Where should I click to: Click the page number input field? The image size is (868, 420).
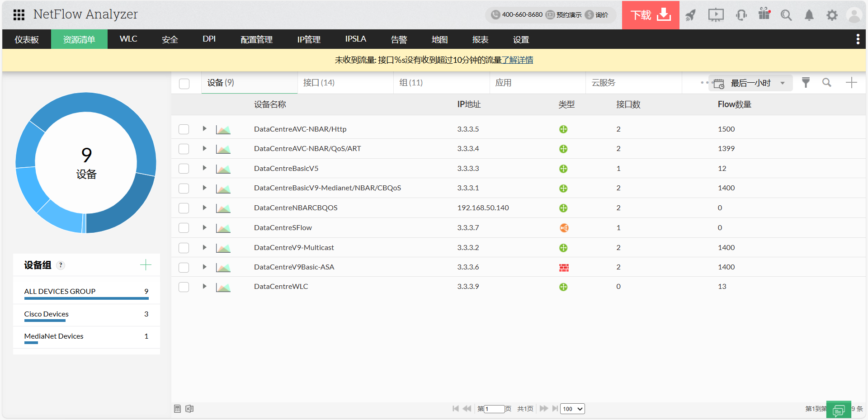(494, 409)
